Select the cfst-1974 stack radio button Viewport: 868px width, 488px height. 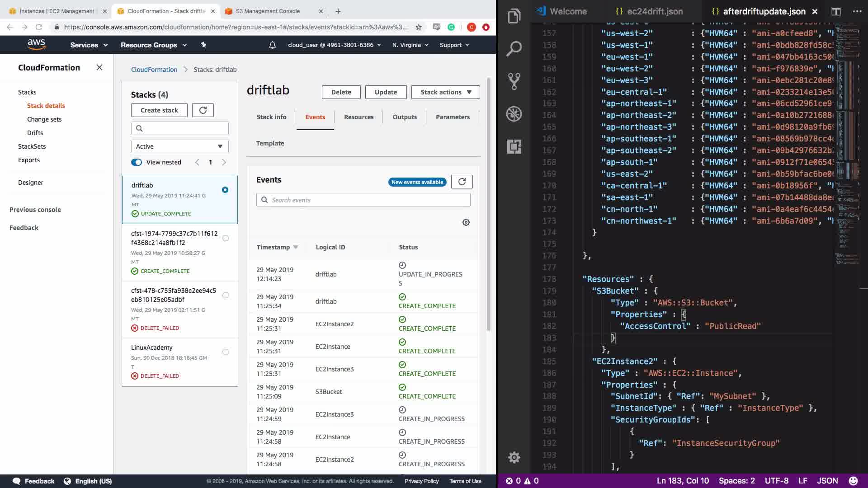[226, 238]
